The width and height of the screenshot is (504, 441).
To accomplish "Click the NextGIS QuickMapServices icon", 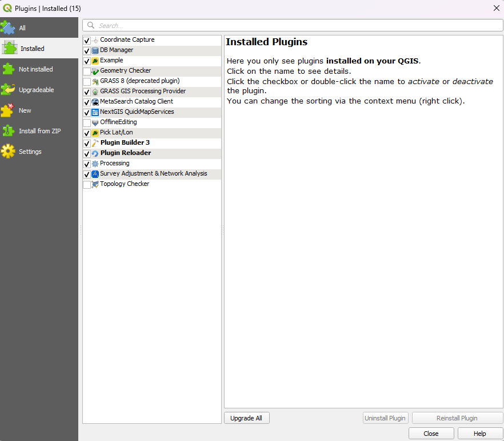I will (x=95, y=112).
